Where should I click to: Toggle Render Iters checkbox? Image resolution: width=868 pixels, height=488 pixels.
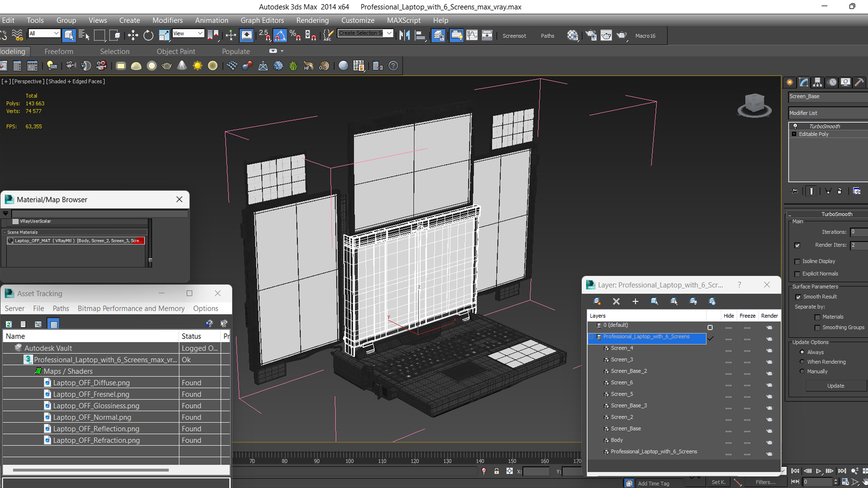(x=797, y=245)
